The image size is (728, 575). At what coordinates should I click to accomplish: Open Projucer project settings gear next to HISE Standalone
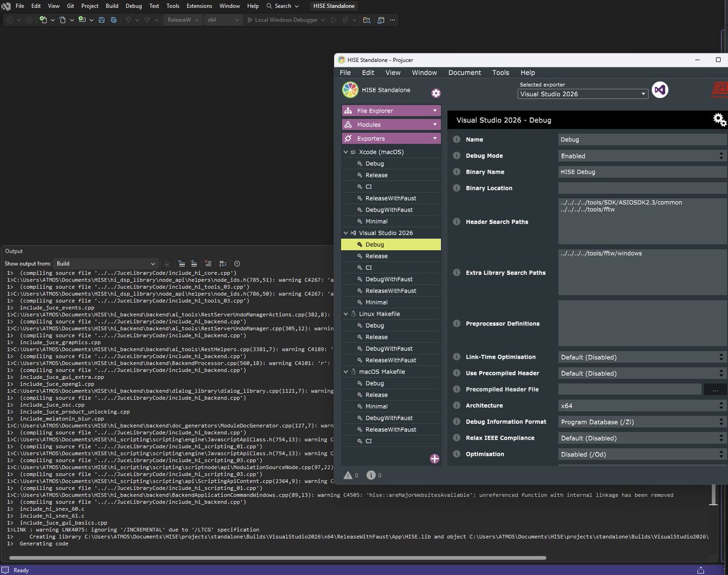coord(436,94)
